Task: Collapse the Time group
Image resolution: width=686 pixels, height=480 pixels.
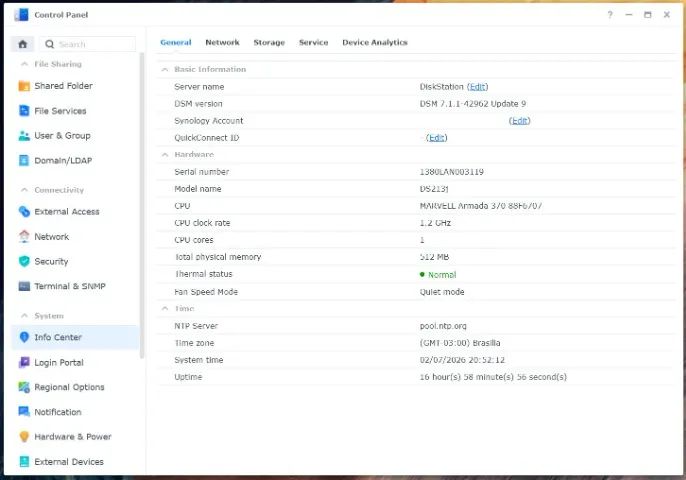Action: (x=164, y=308)
